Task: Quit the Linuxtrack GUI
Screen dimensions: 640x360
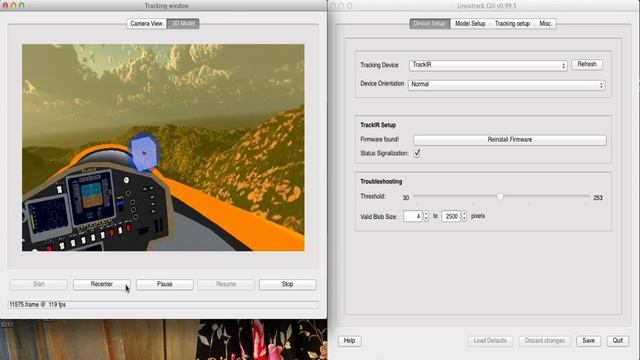Action: [x=618, y=341]
